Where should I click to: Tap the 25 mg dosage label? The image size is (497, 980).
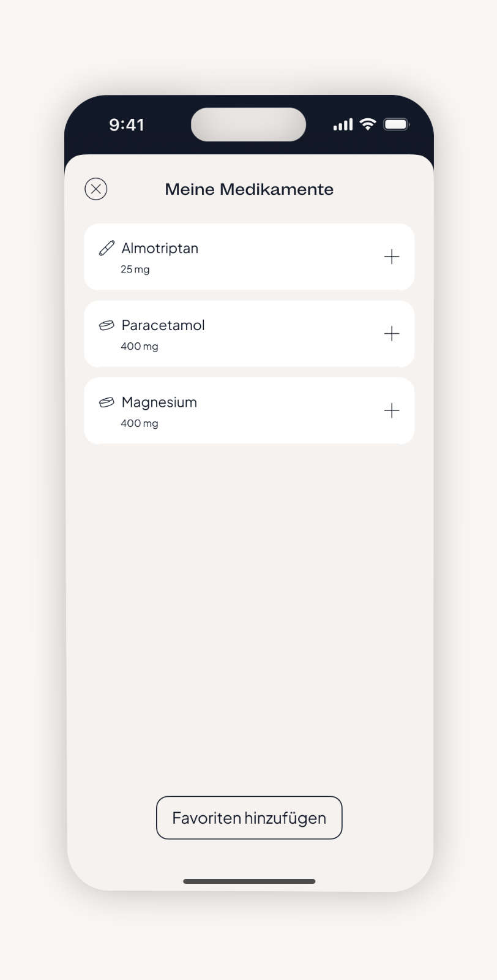[135, 269]
